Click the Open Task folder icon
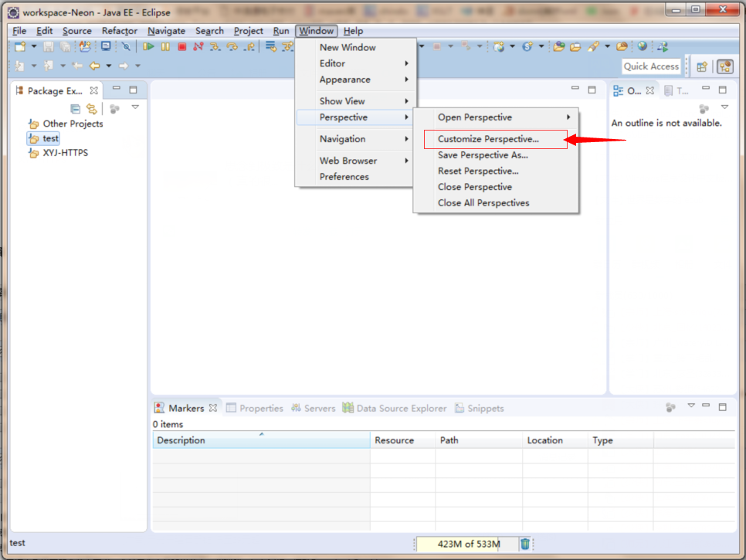The height and width of the screenshot is (560, 746). 575,46
